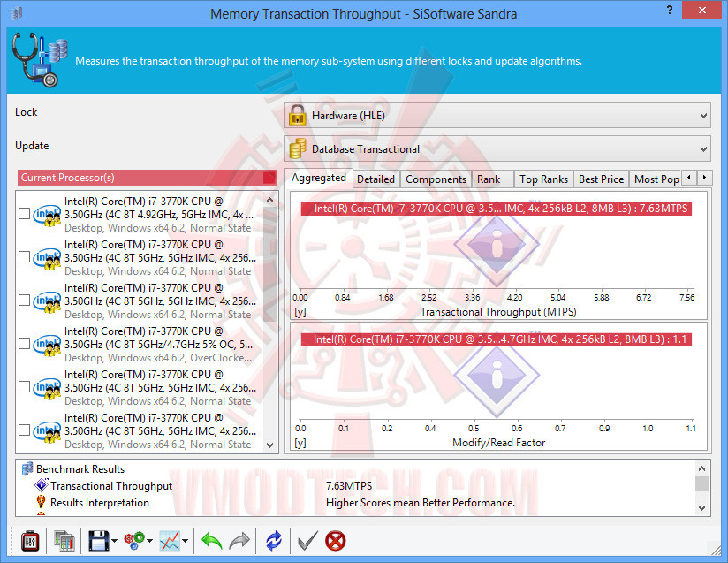Tick the third i7-3770K processor checkbox
The width and height of the screenshot is (728, 563).
24,301
